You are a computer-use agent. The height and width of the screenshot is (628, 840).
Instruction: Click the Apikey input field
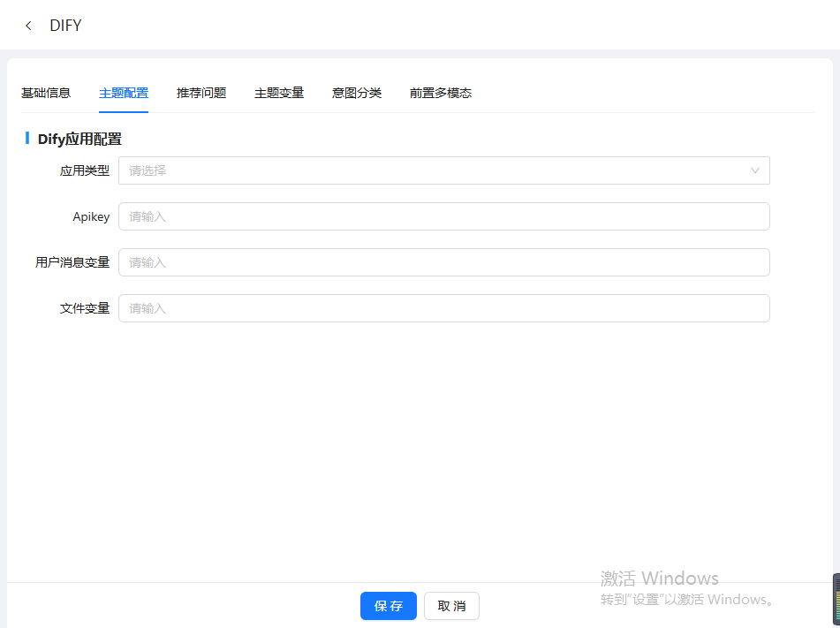pos(443,216)
